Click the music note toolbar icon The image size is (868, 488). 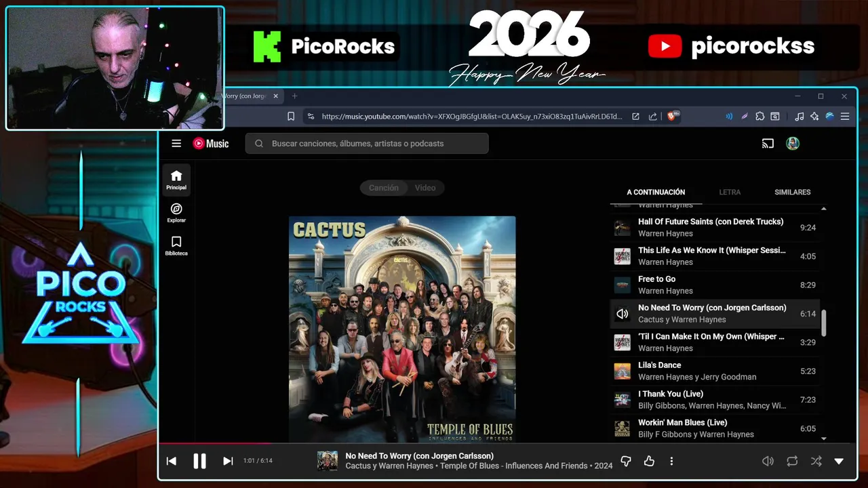tap(800, 117)
